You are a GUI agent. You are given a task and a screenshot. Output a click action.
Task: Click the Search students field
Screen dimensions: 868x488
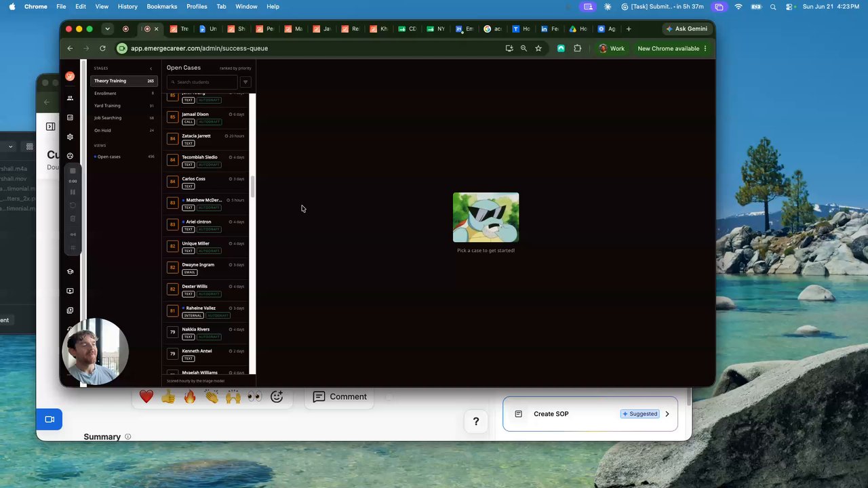pyautogui.click(x=202, y=82)
